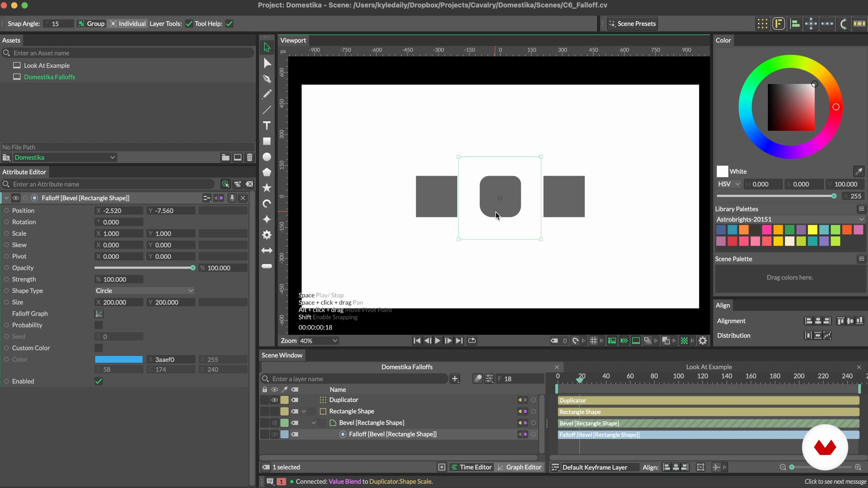The width and height of the screenshot is (868, 488).
Task: Click the Opacity slider handle
Action: (x=193, y=268)
